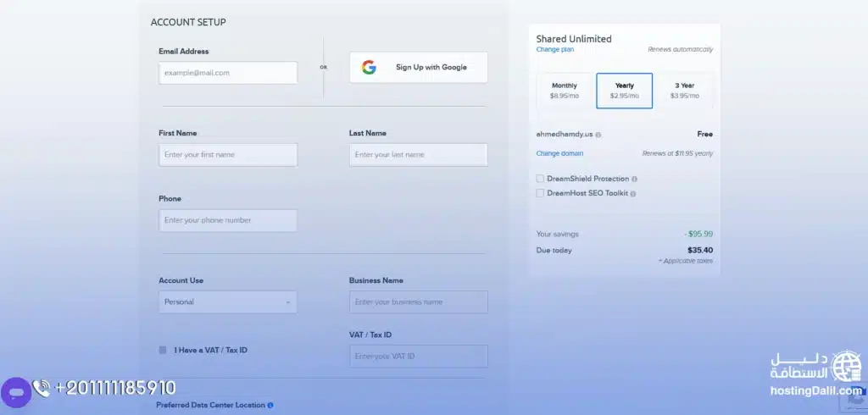Click the hostingDalil globe logo
The height and width of the screenshot is (415, 868).
(846, 367)
